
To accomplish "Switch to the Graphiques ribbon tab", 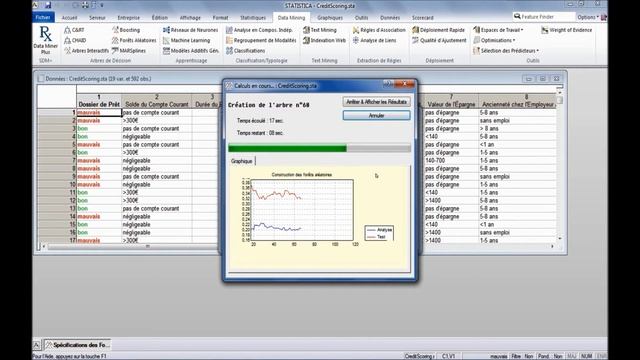I will coord(330,18).
